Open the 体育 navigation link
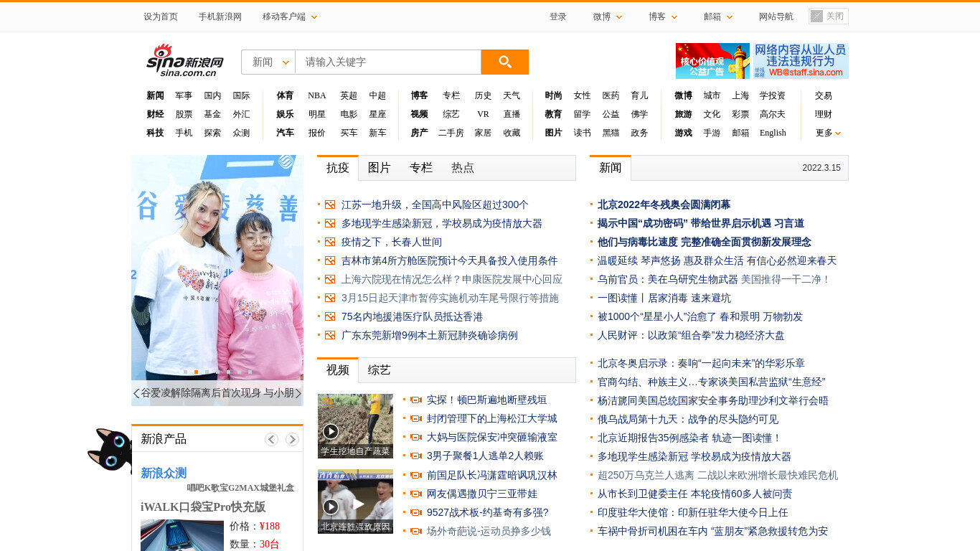The width and height of the screenshot is (980, 551). [285, 95]
